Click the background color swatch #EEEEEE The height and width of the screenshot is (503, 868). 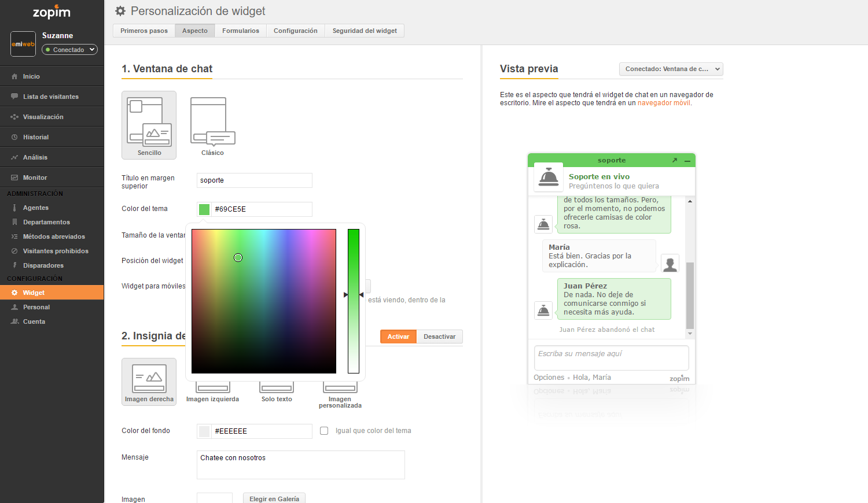(x=204, y=431)
